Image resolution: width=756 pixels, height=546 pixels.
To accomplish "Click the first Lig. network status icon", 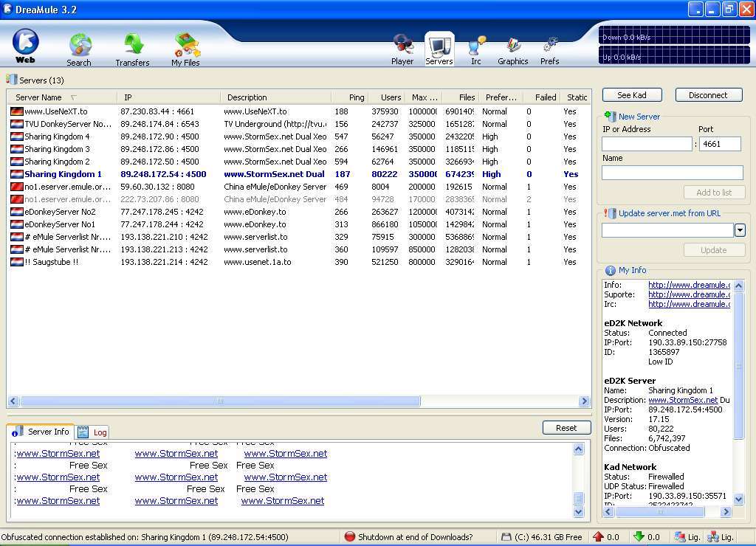I will tap(680, 536).
